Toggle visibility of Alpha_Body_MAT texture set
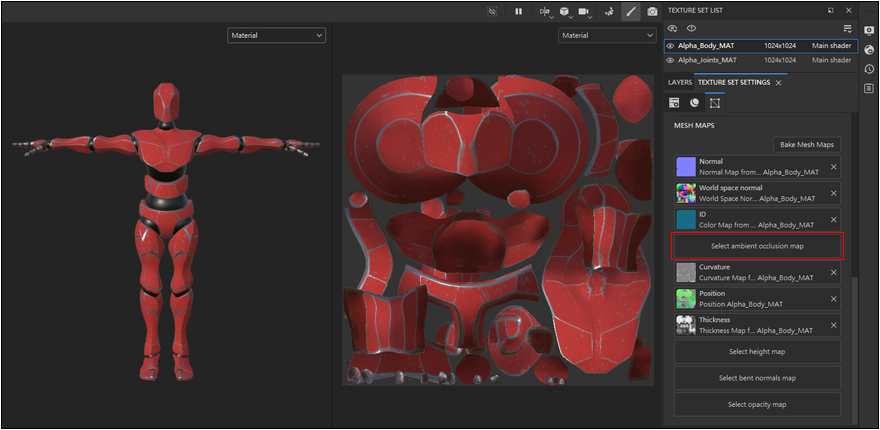 [x=670, y=46]
